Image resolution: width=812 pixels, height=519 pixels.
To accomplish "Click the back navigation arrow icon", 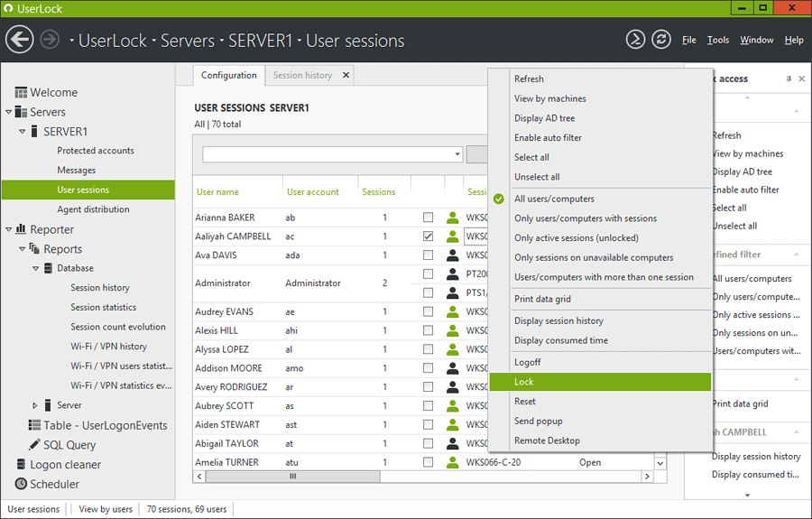I will tap(20, 40).
